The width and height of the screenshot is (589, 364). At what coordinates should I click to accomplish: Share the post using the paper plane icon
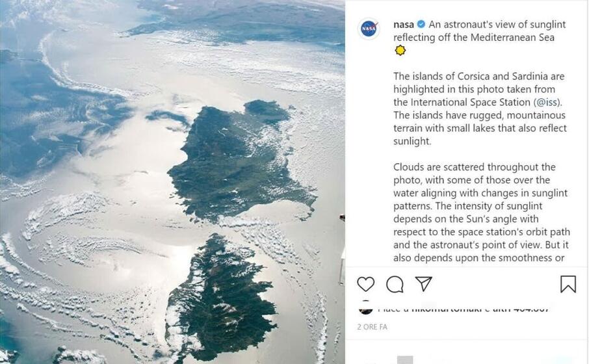pos(424,284)
